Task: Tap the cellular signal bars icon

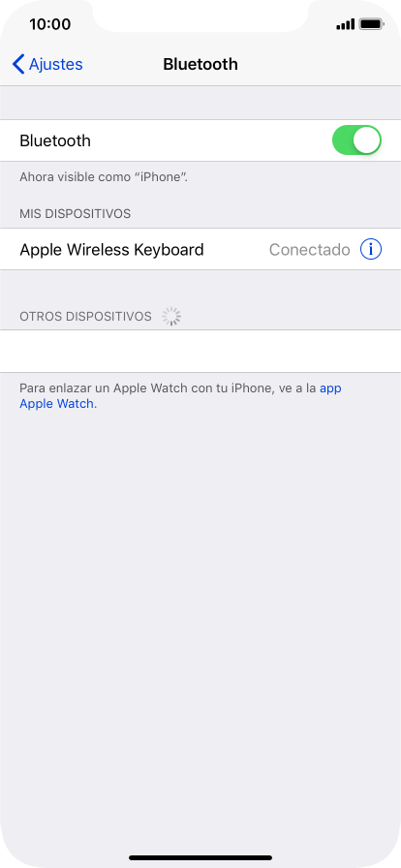Action: (x=345, y=24)
